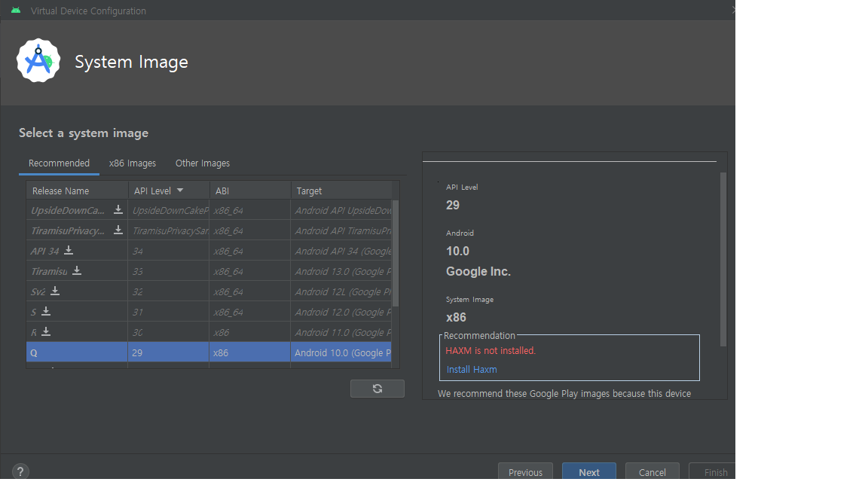Click the Release Name column header
Screen dimensions: 868x488
click(77, 191)
